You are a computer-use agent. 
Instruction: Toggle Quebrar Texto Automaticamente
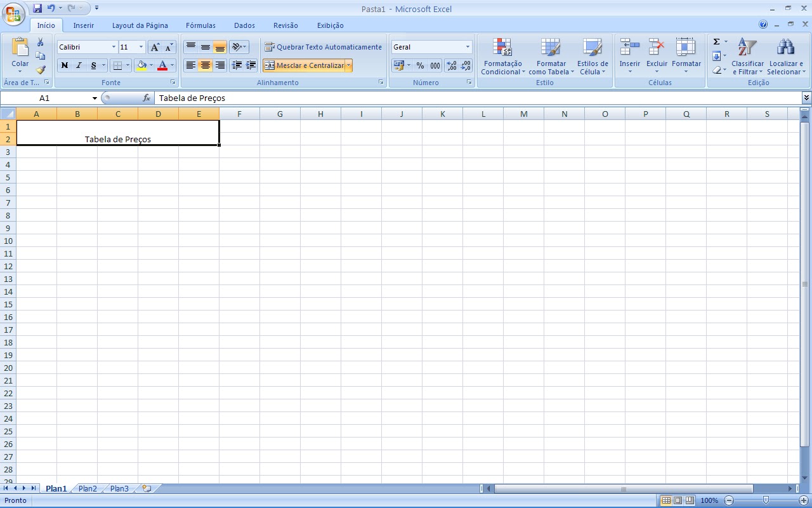[x=324, y=47]
